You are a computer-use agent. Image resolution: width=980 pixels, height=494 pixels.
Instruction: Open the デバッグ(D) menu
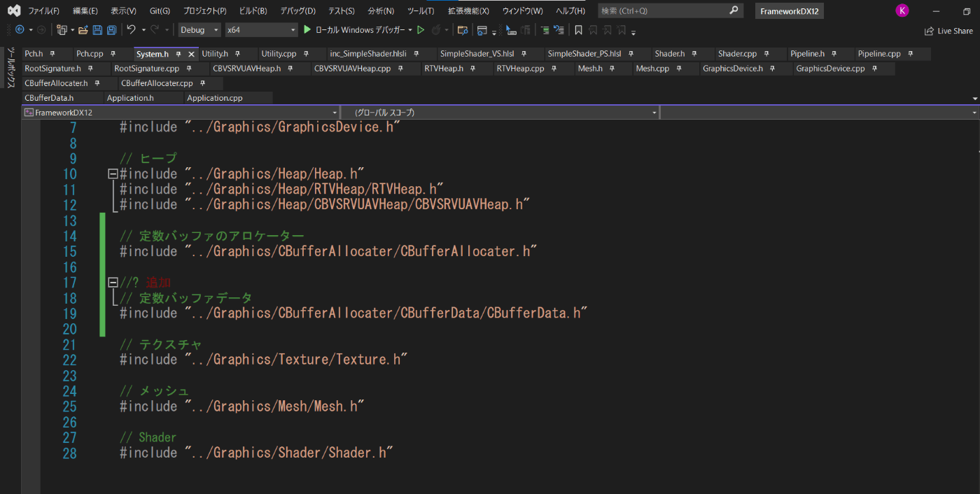(298, 10)
